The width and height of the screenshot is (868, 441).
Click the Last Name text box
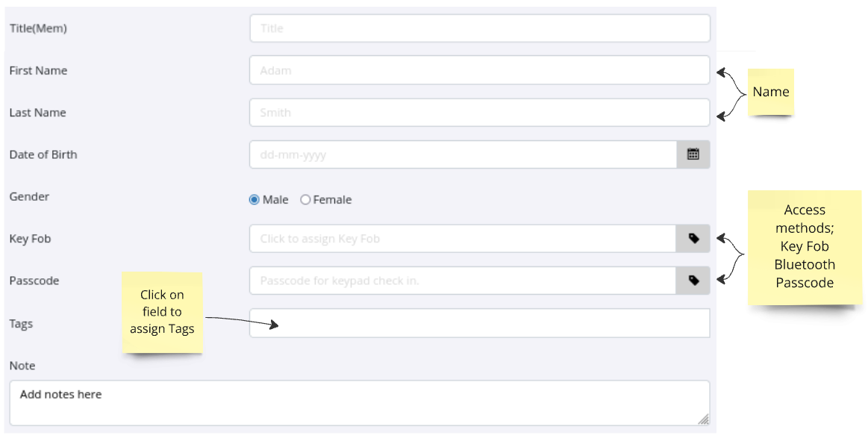(479, 113)
